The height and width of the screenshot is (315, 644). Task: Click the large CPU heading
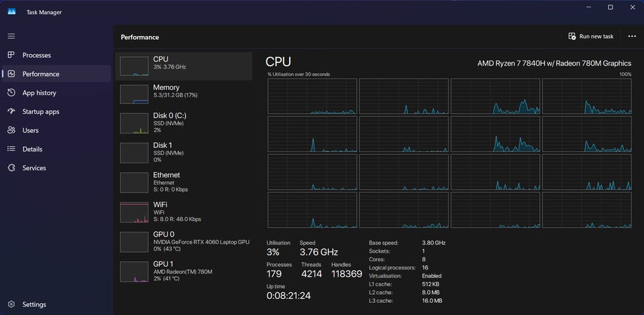(x=278, y=62)
